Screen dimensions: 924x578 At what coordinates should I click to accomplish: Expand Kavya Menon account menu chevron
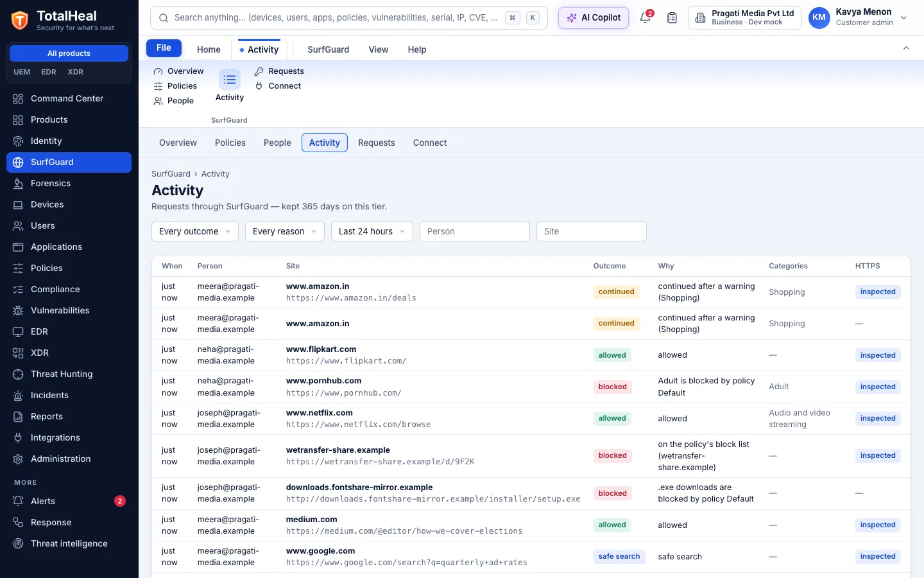[x=903, y=18]
